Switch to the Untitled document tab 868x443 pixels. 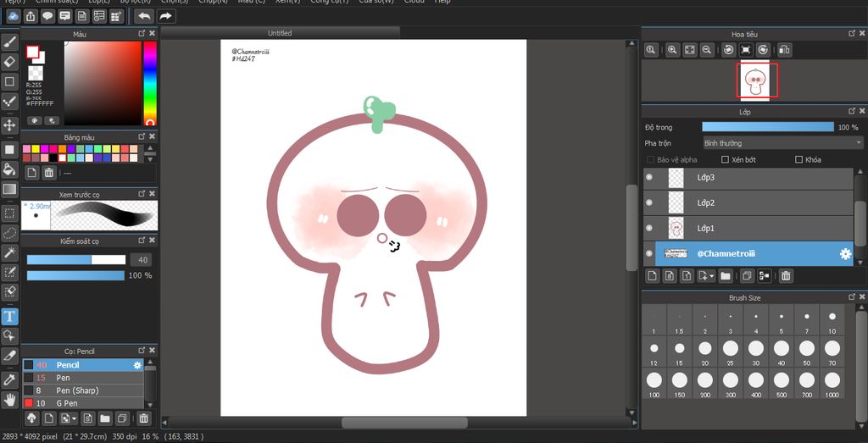coord(280,33)
